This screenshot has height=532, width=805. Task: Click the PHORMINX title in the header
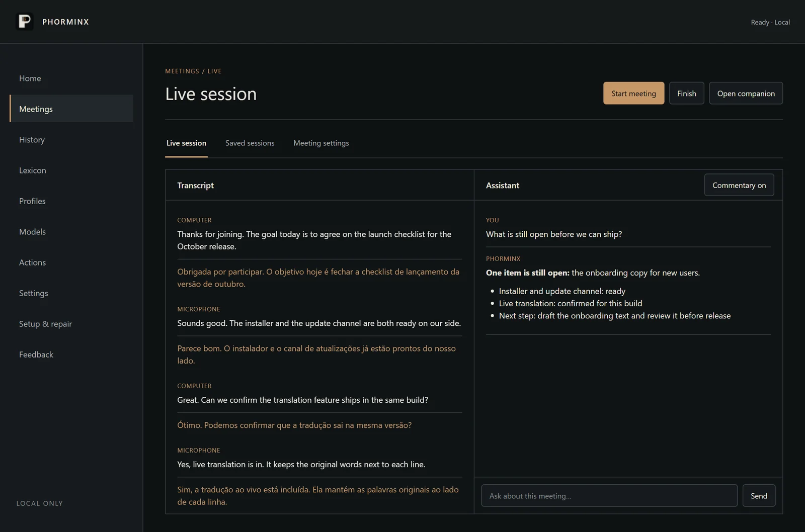click(65, 22)
